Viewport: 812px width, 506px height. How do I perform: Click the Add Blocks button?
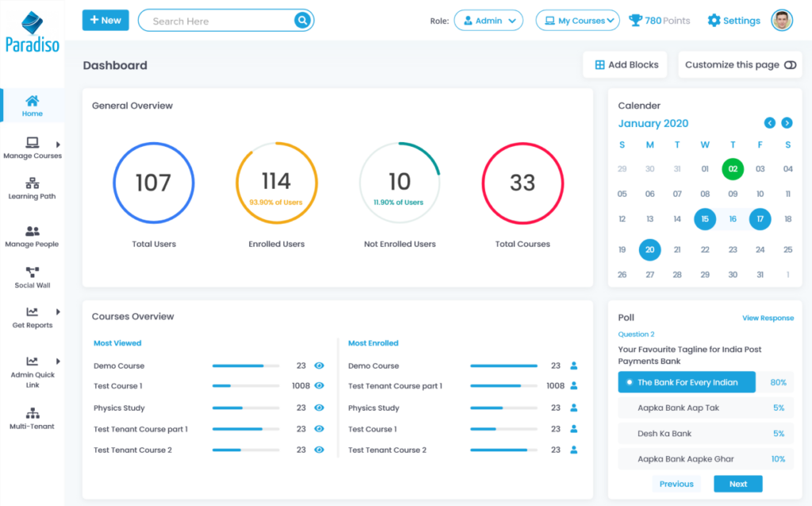[x=626, y=65]
